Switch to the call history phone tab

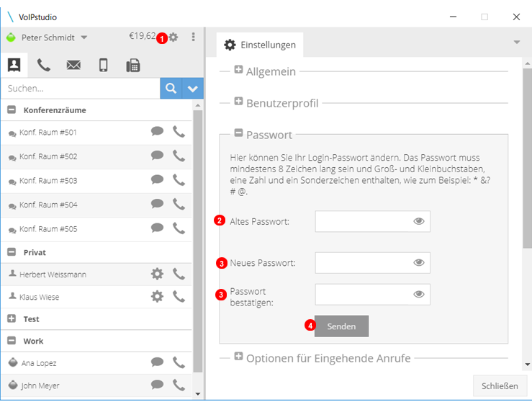click(x=44, y=65)
